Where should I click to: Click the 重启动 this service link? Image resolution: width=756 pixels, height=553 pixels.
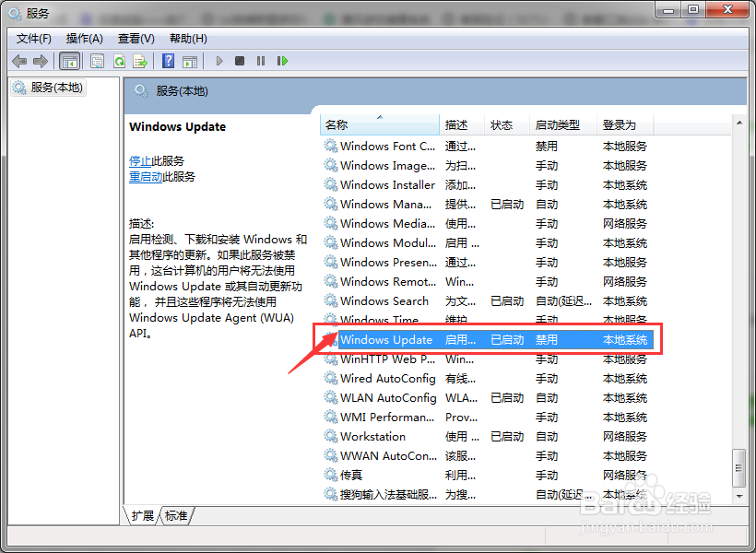(146, 177)
